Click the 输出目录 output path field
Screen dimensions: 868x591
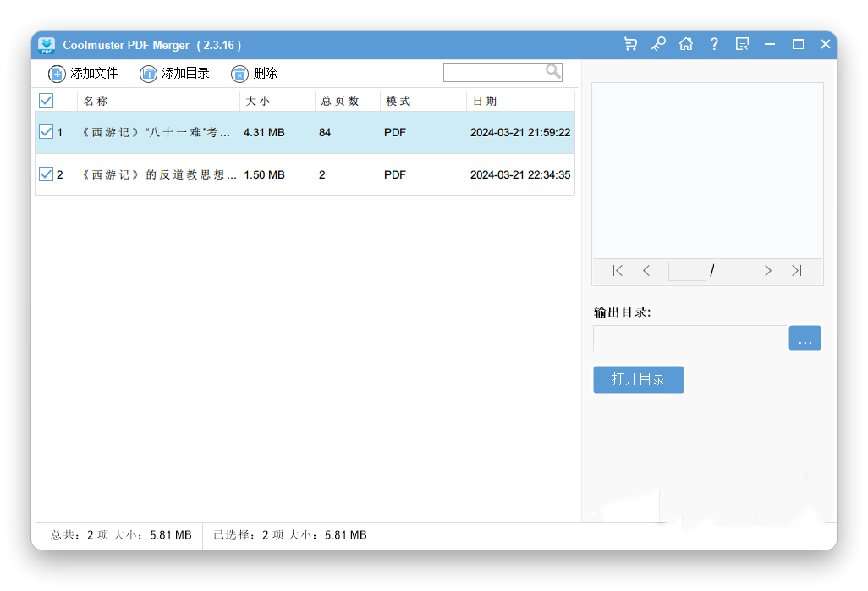[689, 338]
